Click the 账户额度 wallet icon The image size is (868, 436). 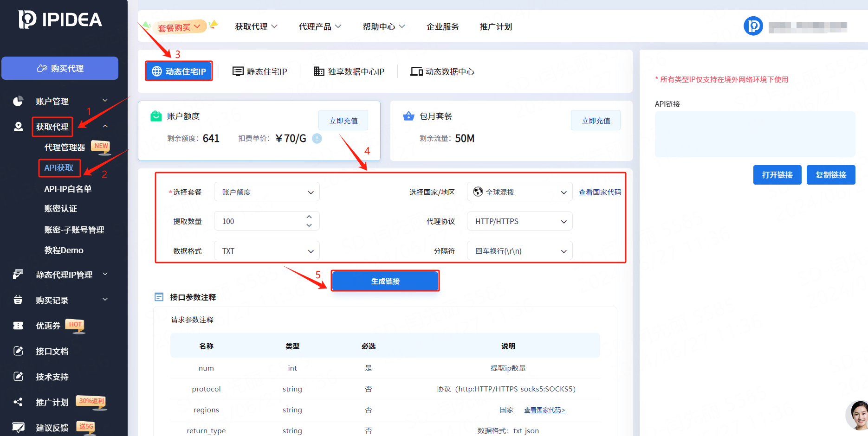(156, 116)
